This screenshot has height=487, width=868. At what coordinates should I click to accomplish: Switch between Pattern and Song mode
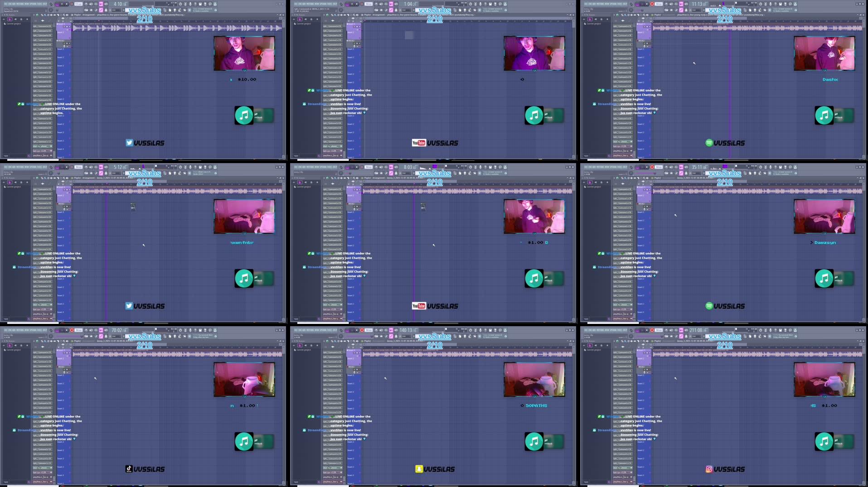tap(57, 3)
